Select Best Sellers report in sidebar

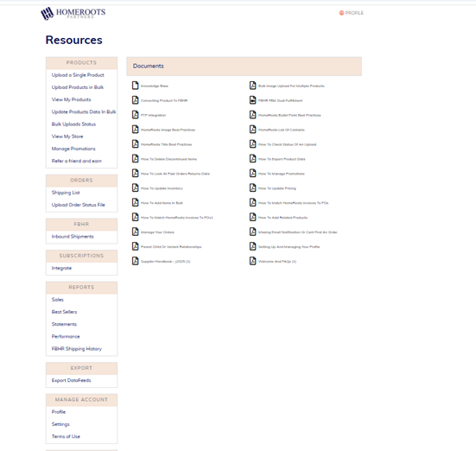coord(64,312)
